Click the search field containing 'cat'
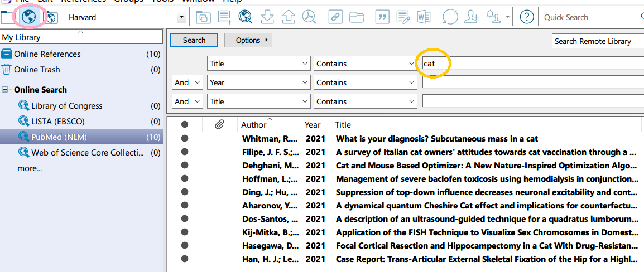This screenshot has width=644, height=272. click(x=533, y=64)
